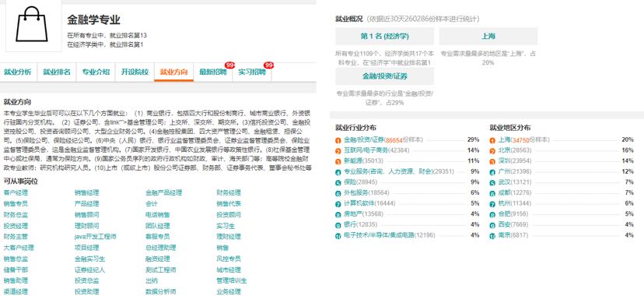Click rank 5 badge beside 保险
The image size is (644, 296).
point(338,183)
